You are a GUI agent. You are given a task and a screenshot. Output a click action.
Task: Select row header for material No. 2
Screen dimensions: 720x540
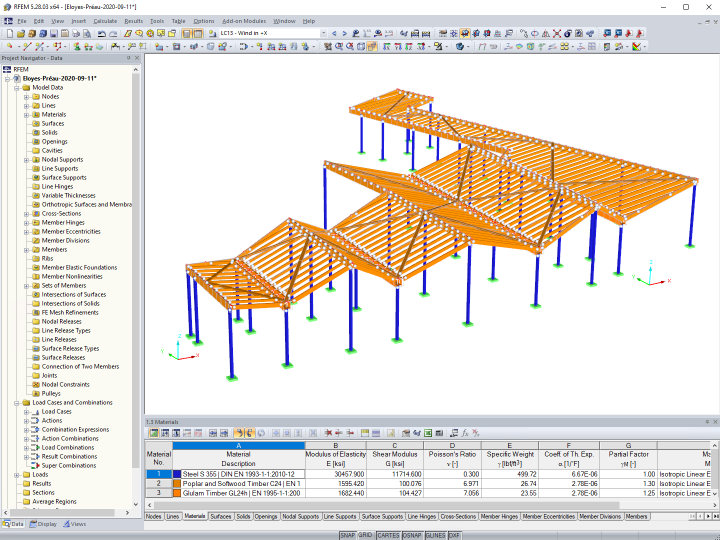[159, 484]
